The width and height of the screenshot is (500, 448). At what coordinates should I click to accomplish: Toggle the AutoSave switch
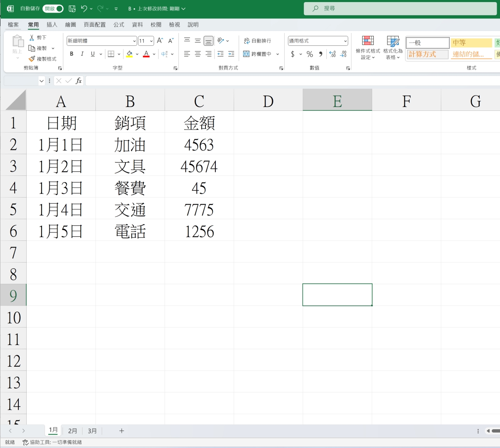(x=53, y=8)
